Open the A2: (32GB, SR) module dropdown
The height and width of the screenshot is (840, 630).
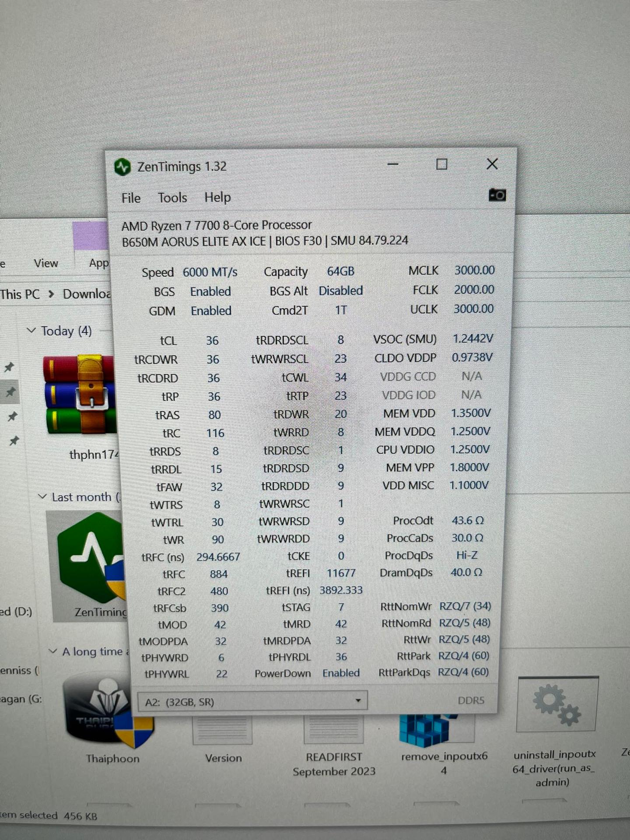coord(252,701)
